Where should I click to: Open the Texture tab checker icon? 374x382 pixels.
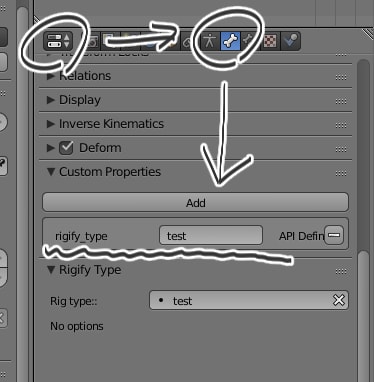[270, 41]
